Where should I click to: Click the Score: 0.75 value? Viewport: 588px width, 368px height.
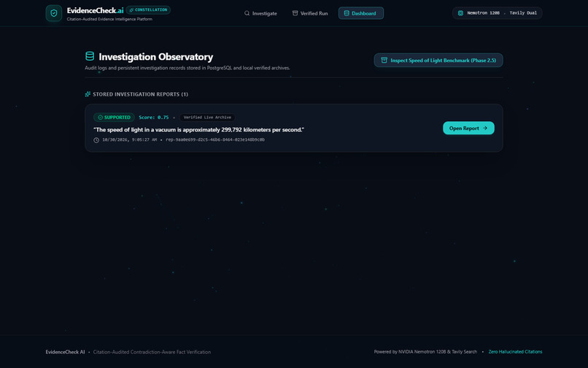(154, 117)
